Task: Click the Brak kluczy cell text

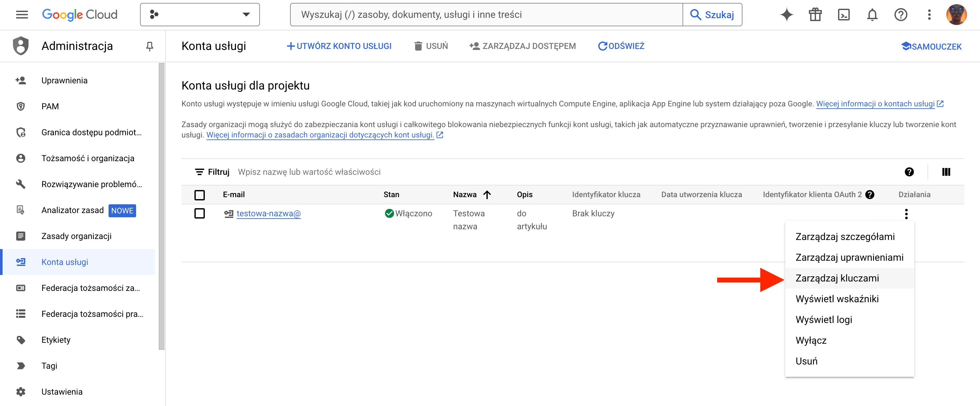Action: click(x=593, y=213)
